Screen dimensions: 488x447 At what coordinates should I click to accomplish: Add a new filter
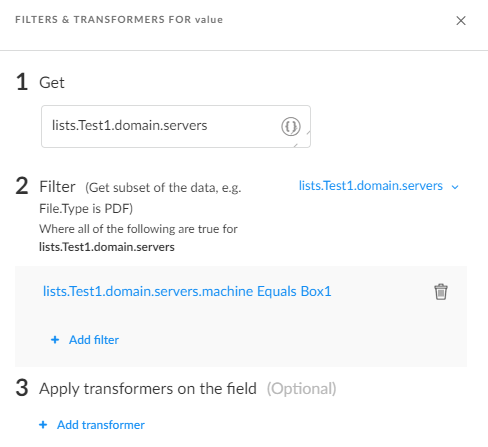coord(85,340)
